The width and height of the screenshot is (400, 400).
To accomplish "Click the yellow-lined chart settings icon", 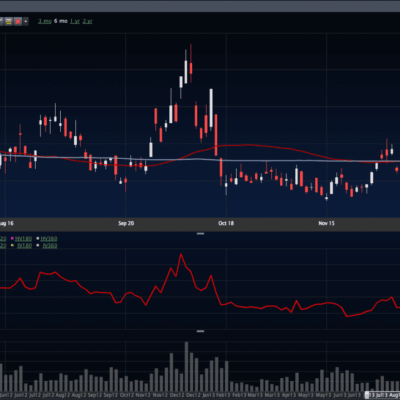I will [x=9, y=21].
